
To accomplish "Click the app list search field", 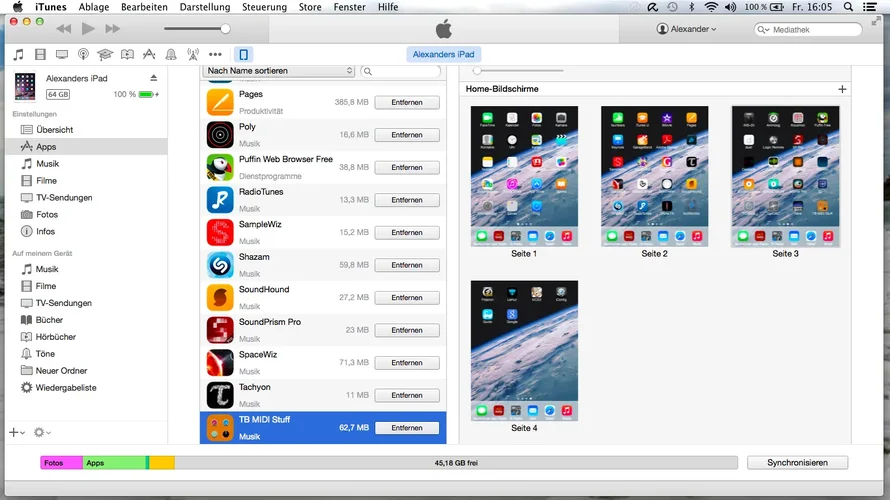I will [x=401, y=71].
